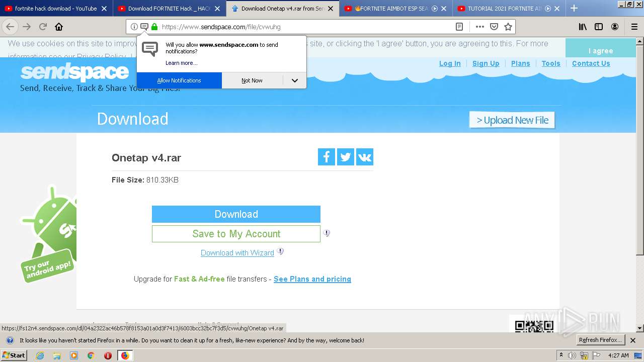Save page to Pocket
The image size is (644, 362).
pyautogui.click(x=494, y=27)
